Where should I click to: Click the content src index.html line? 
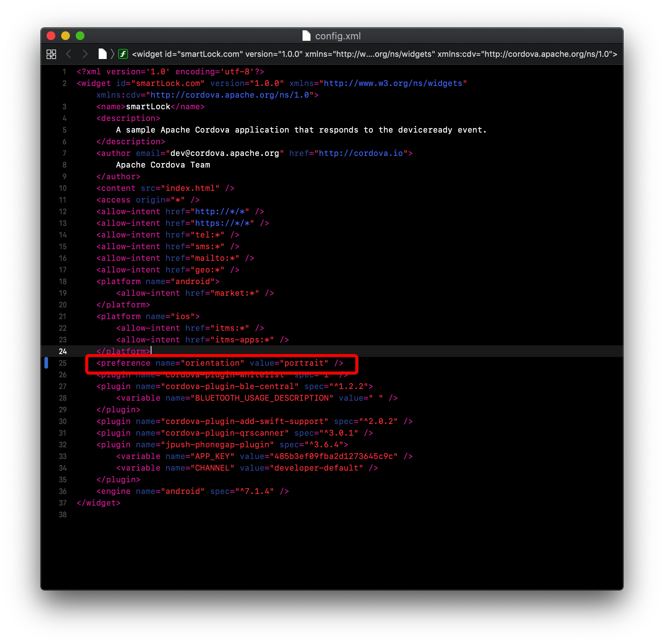click(165, 188)
